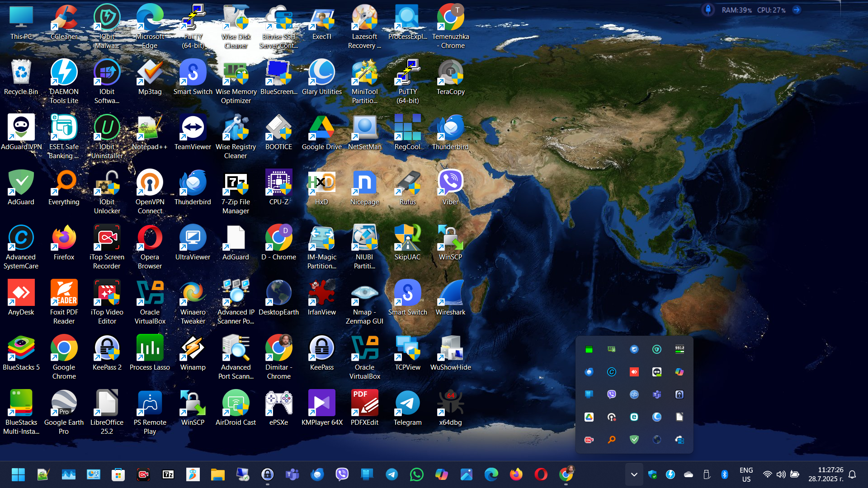868x488 pixels.
Task: Open the Viber desktop shortcut
Action: click(450, 188)
